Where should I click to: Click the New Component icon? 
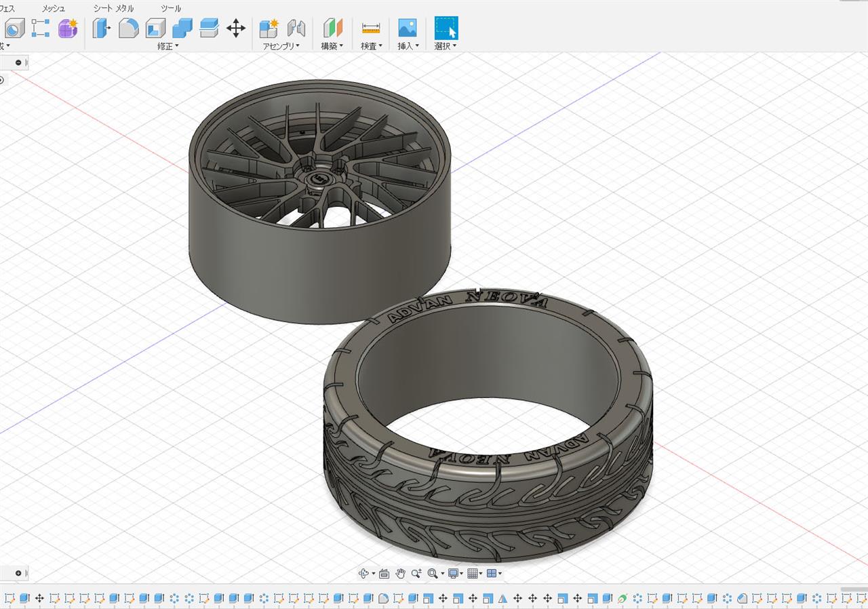tap(269, 28)
